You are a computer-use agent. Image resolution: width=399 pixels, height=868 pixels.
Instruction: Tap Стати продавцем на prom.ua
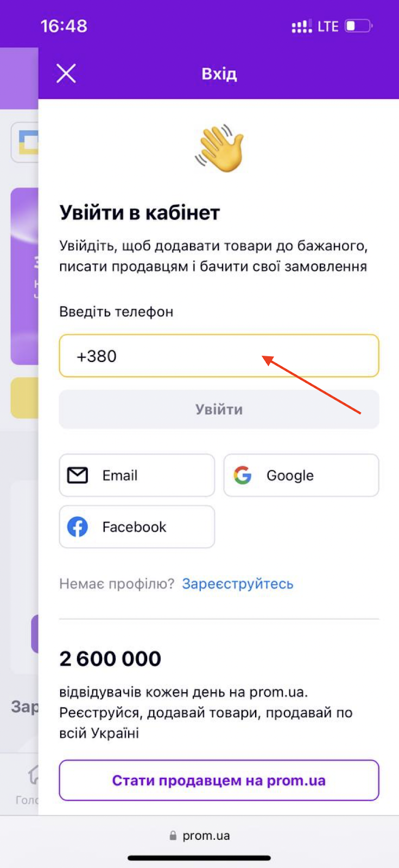pos(219,780)
